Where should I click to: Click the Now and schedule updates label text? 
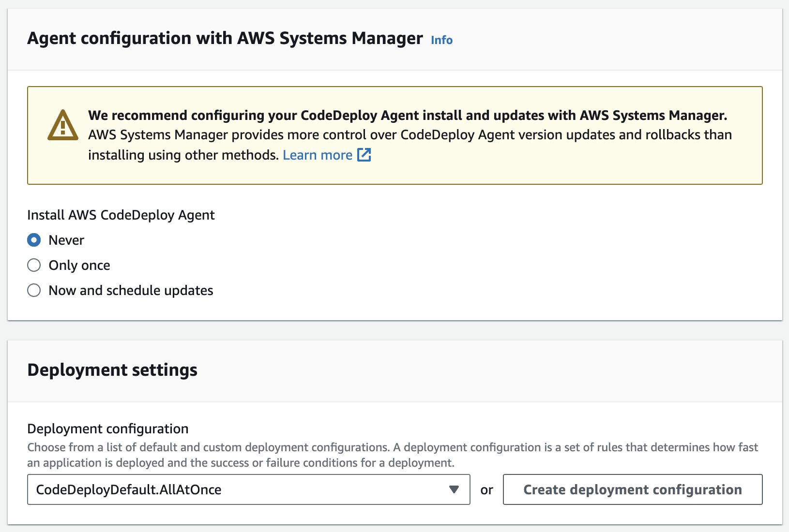131,291
